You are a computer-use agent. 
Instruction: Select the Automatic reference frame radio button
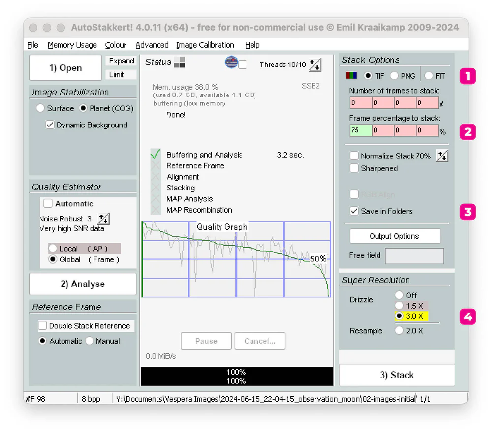tap(42, 341)
